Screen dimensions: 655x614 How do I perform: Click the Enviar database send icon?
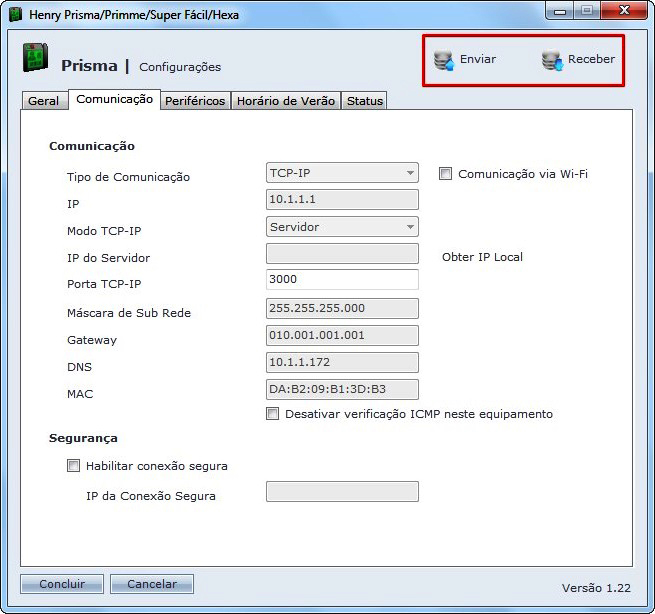(x=444, y=60)
